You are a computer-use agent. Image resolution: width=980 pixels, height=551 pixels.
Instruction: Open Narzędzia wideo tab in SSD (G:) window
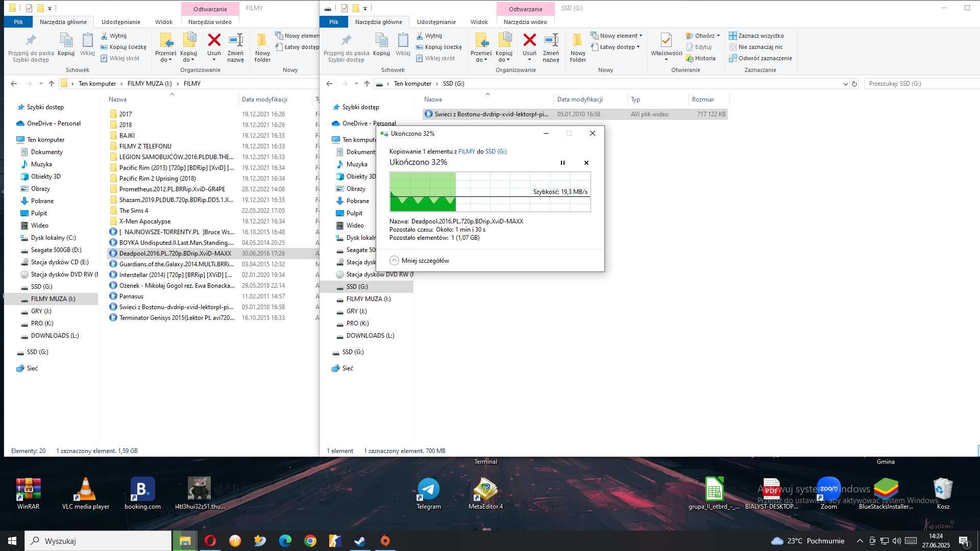pos(525,22)
